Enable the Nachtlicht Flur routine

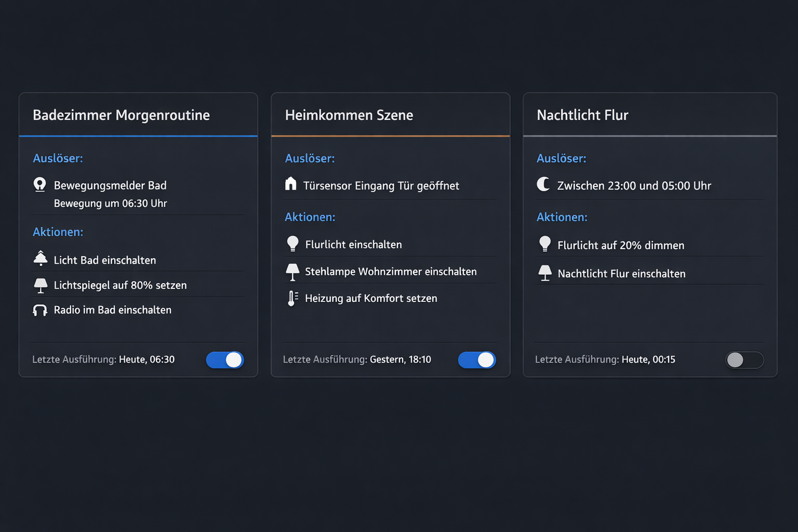click(x=744, y=360)
